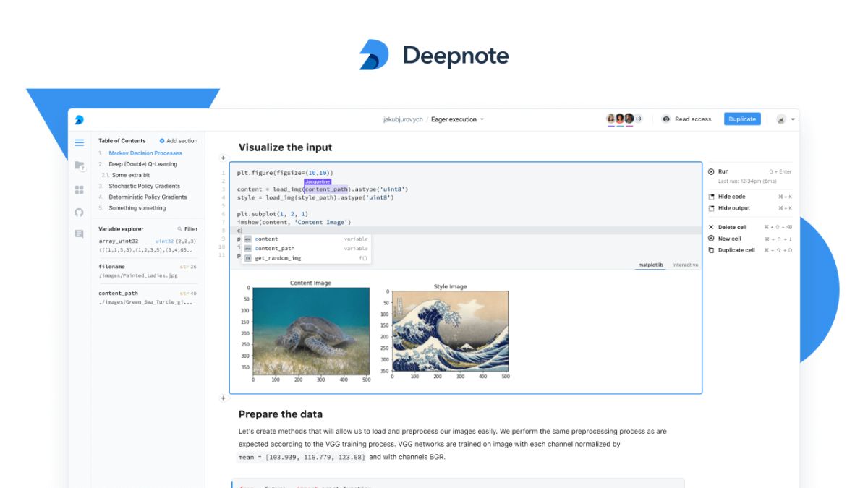Open the Eager execution project dropdown
Viewport: 868px width, 488px height.
point(458,119)
